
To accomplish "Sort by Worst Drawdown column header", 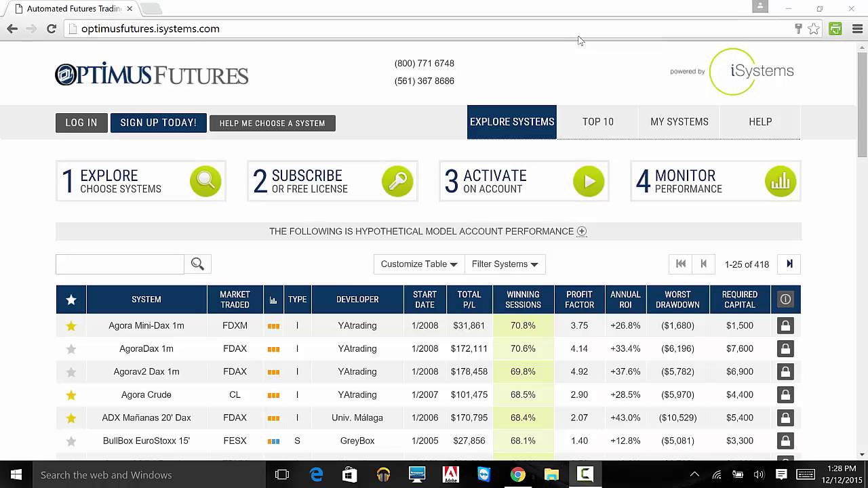I will (677, 300).
